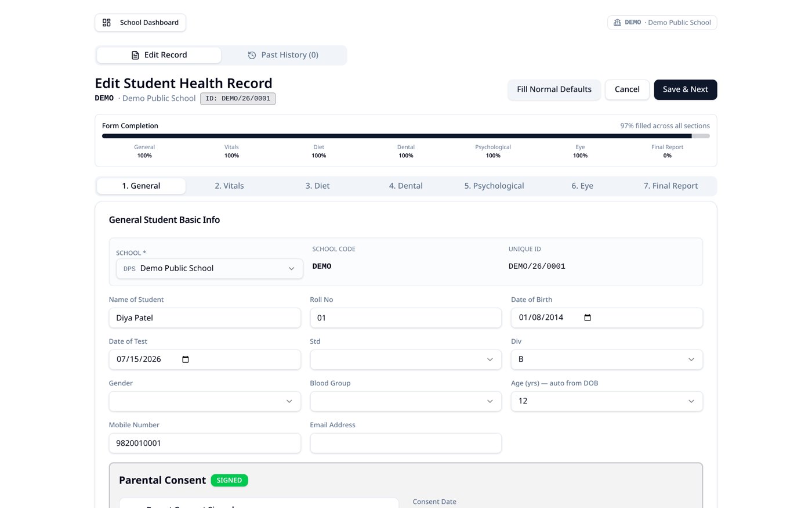Click the Diet 100% completion label

(x=318, y=152)
